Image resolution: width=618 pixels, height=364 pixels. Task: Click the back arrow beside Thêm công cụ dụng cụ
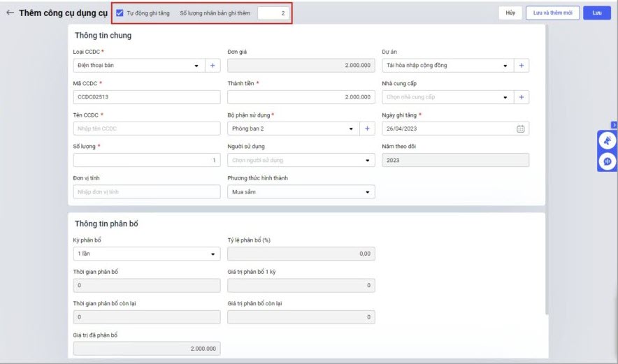(x=10, y=13)
